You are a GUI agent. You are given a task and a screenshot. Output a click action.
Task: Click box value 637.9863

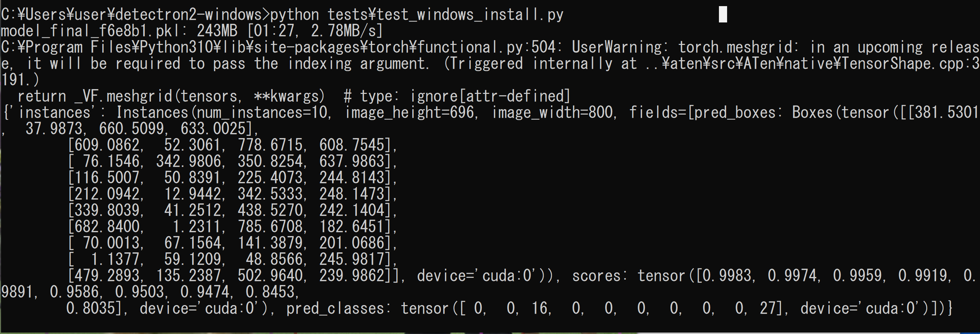[x=352, y=162]
